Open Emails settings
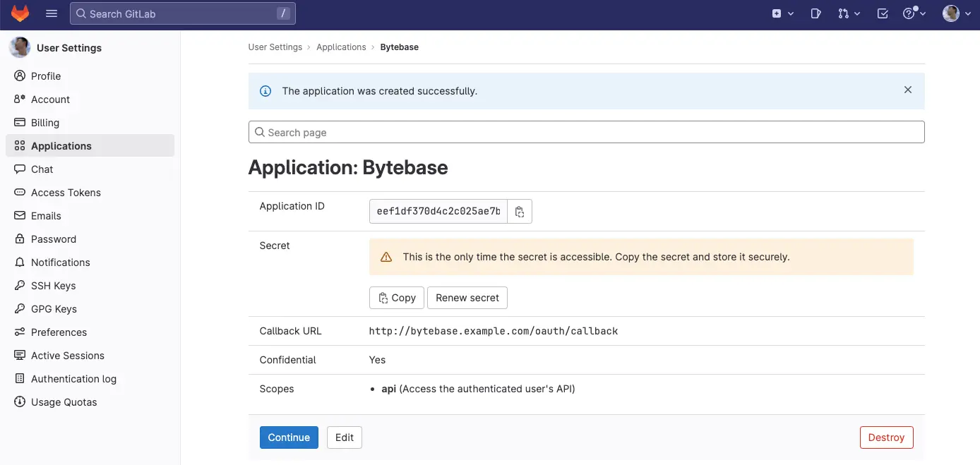 (46, 216)
